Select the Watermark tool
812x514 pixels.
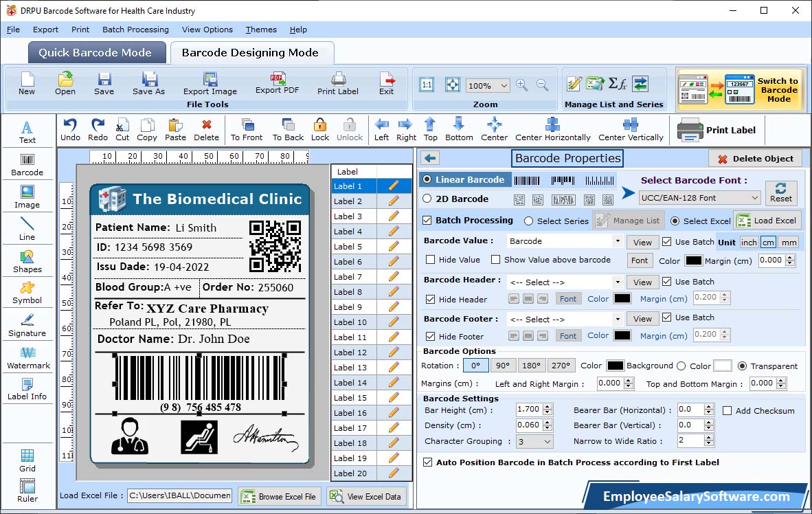27,358
